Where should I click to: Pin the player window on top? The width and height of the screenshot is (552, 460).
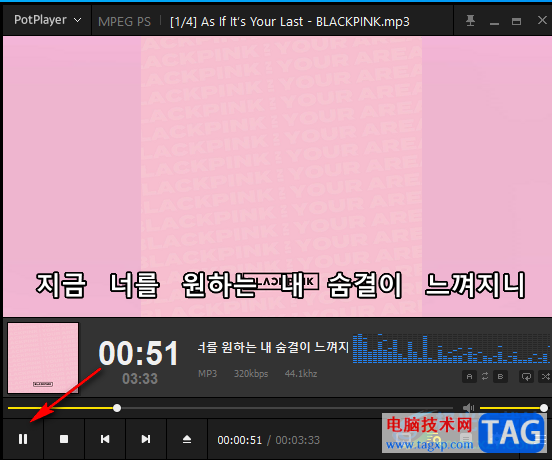coord(470,21)
